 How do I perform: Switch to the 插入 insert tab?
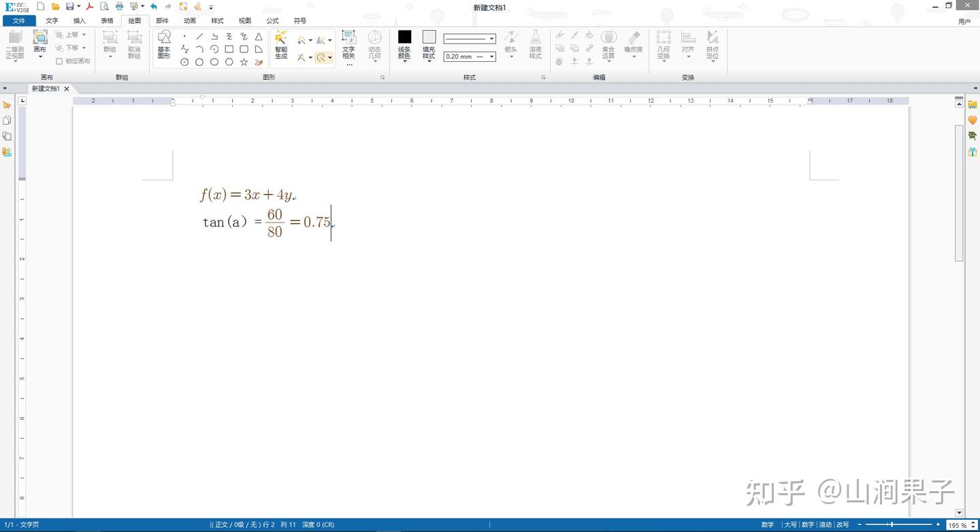point(80,20)
